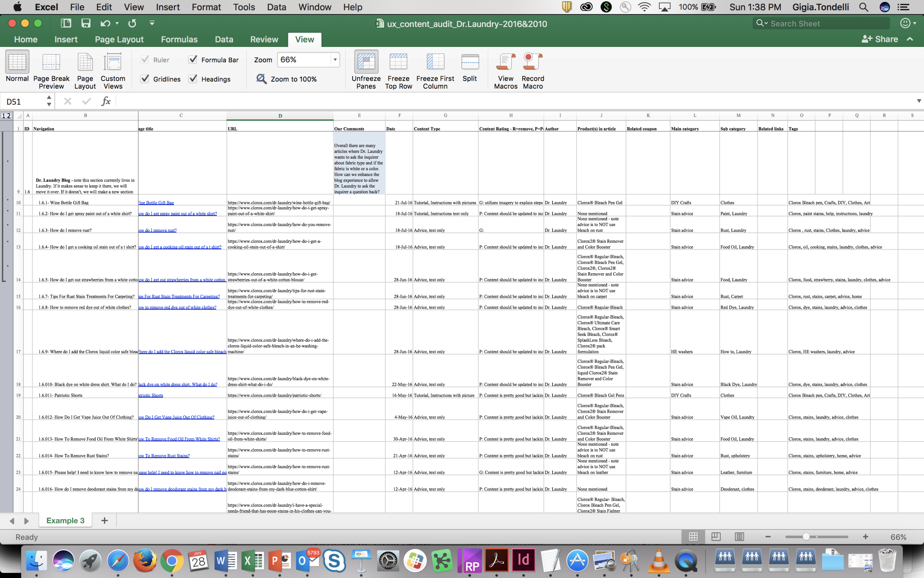Click Name Box stepper arrows

point(49,101)
